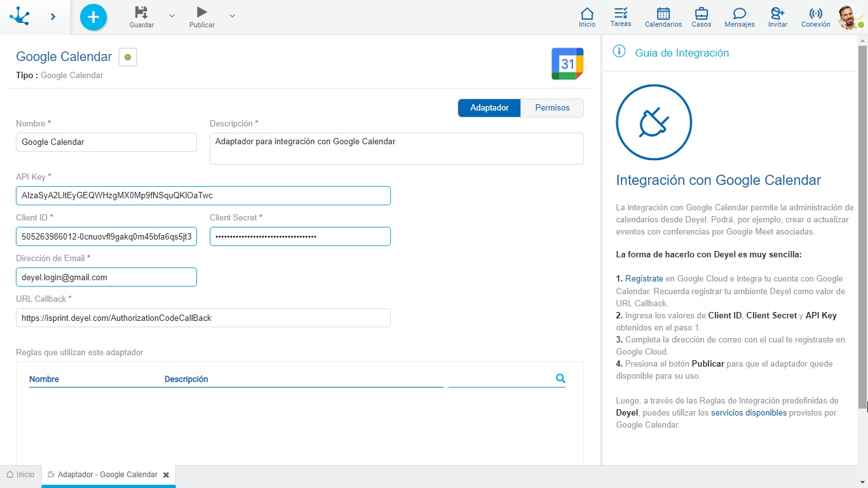Switch to the Permisos tab
868x488 pixels.
(x=552, y=108)
